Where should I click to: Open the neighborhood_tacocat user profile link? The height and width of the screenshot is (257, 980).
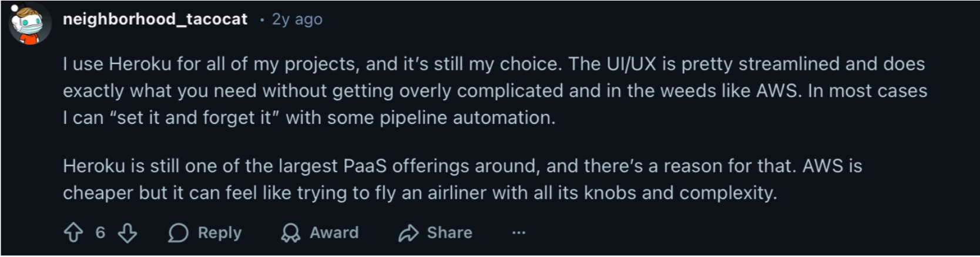pyautogui.click(x=155, y=19)
